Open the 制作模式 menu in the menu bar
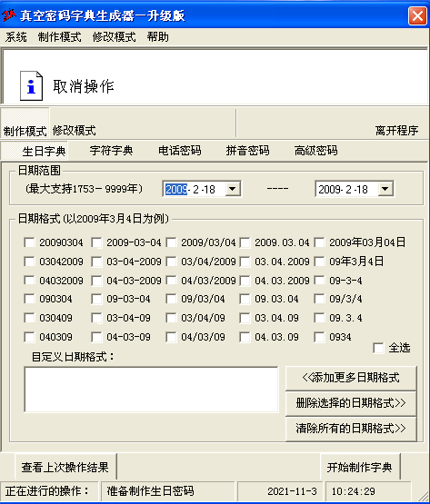This screenshot has height=504, width=430. coord(59,36)
